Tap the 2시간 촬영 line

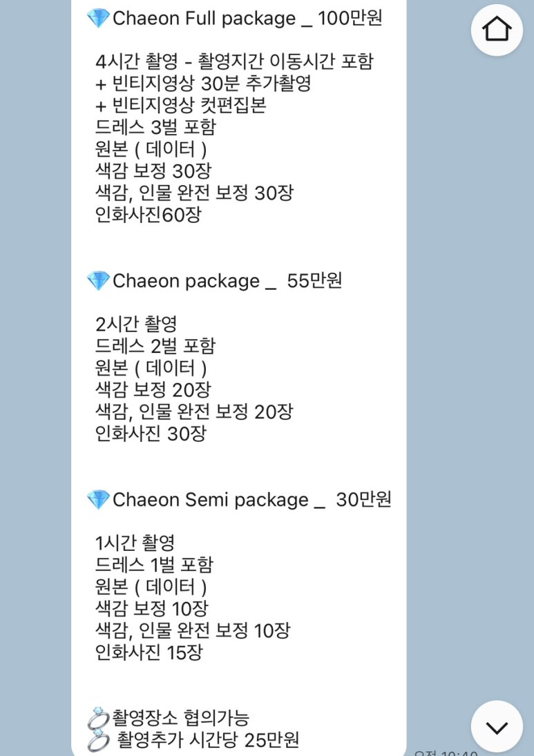(x=137, y=324)
